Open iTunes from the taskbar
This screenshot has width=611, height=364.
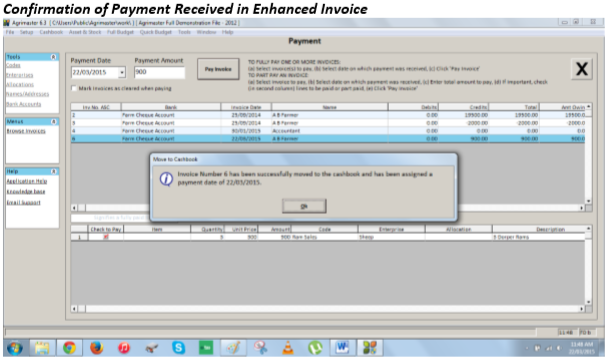pyautogui.click(x=124, y=348)
